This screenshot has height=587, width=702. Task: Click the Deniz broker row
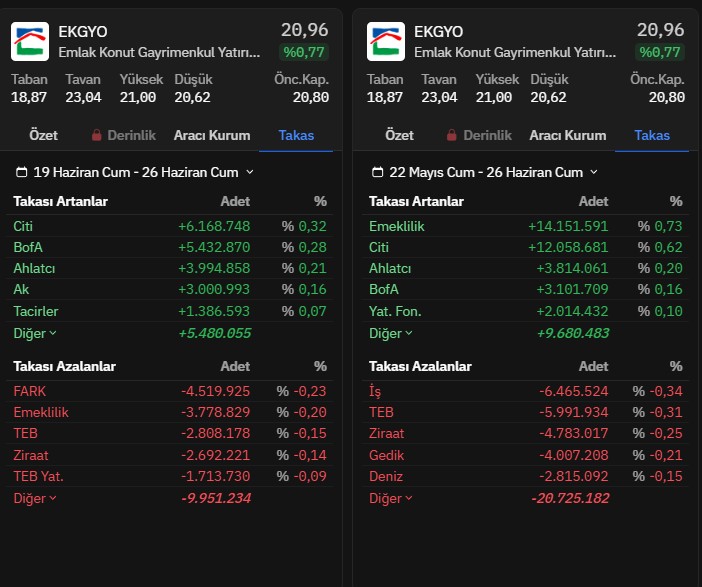click(x=526, y=476)
